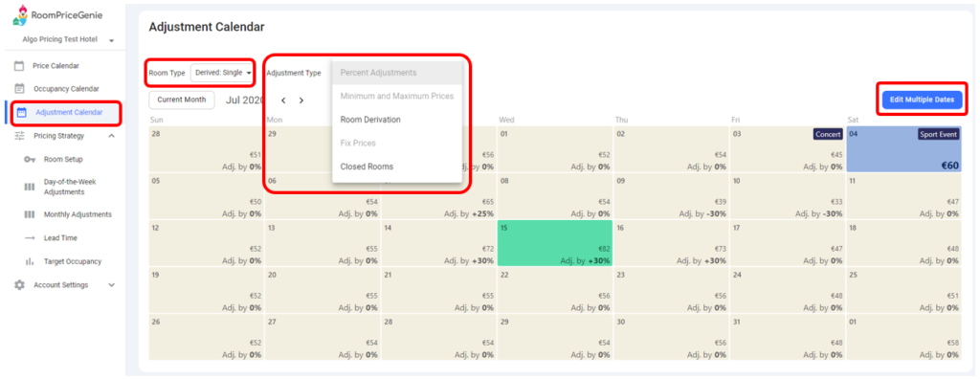Collapse the Pricing Strategy section
Screen dimensions: 980x379
[x=112, y=136]
